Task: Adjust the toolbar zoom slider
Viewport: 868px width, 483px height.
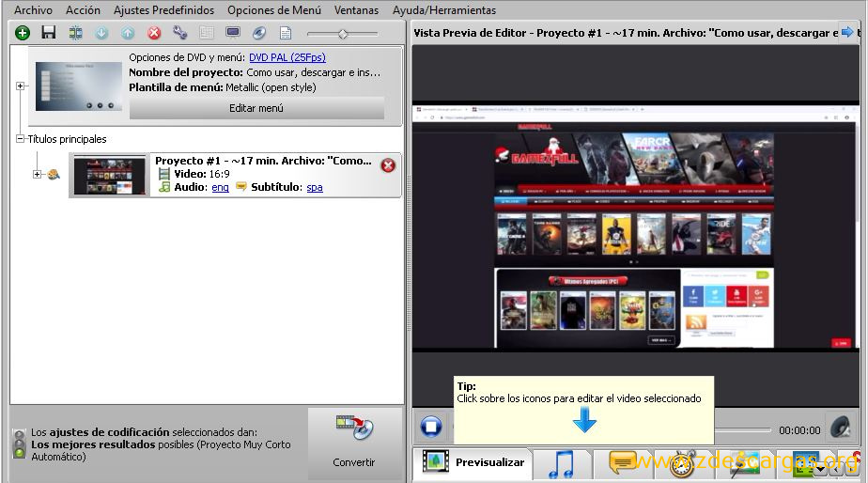Action: pyautogui.click(x=343, y=34)
